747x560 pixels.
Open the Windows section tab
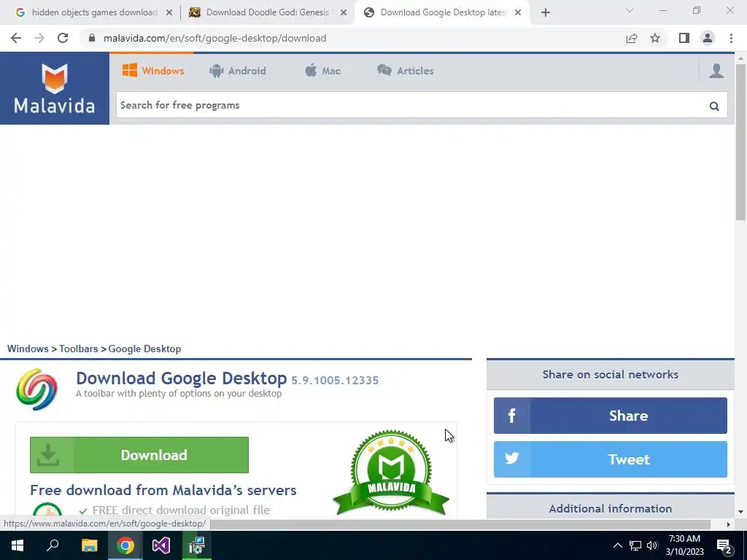(x=153, y=71)
